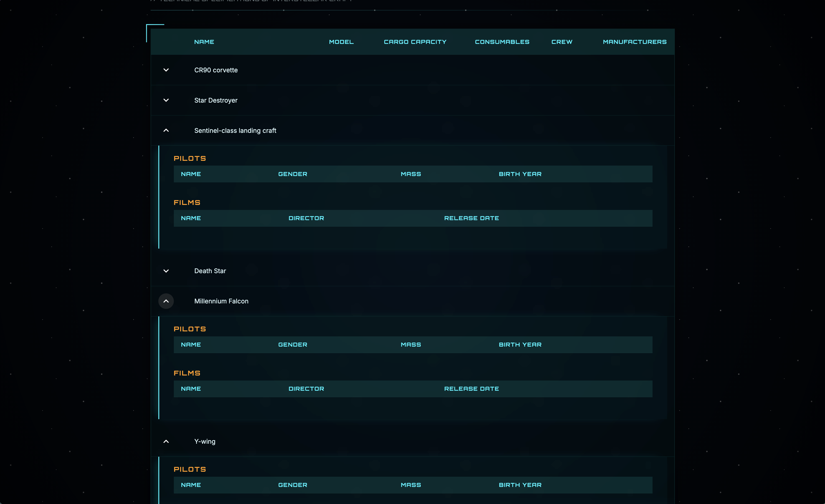
Task: Expand the Death Star row
Action: 166,271
